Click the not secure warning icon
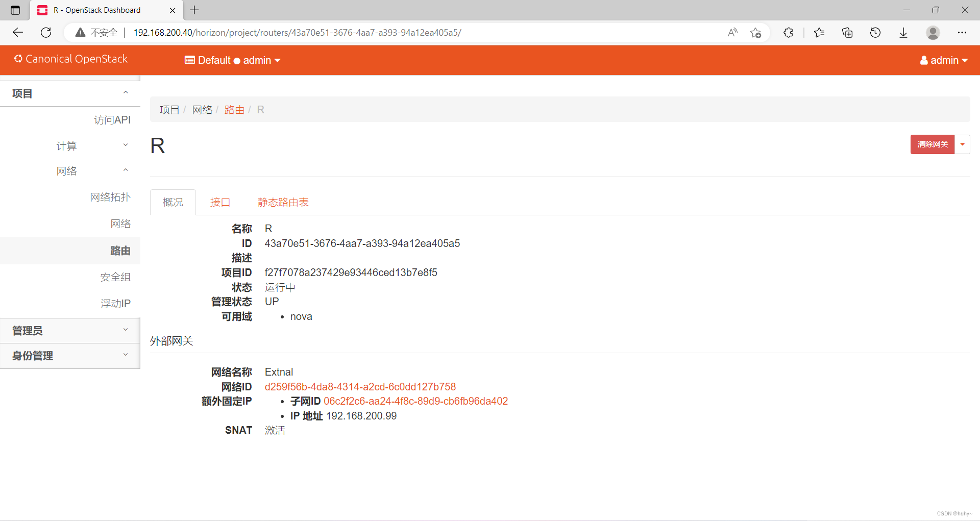The image size is (980, 521). pyautogui.click(x=80, y=33)
